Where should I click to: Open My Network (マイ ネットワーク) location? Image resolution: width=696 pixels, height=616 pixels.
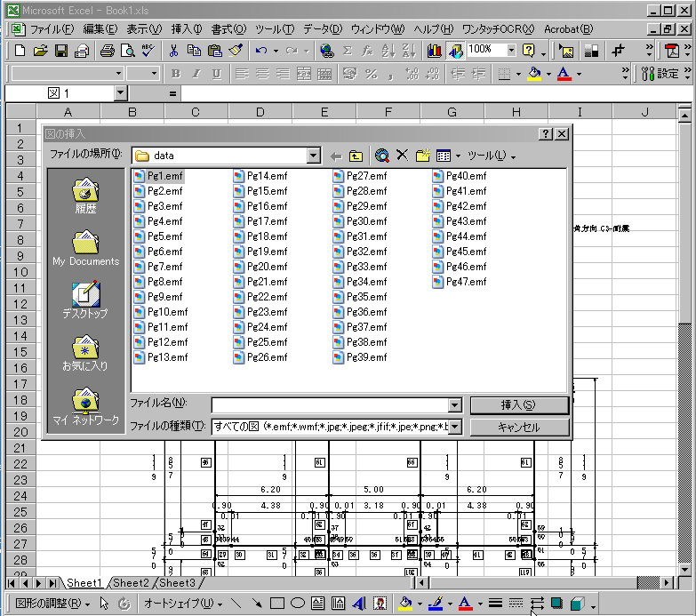(85, 406)
